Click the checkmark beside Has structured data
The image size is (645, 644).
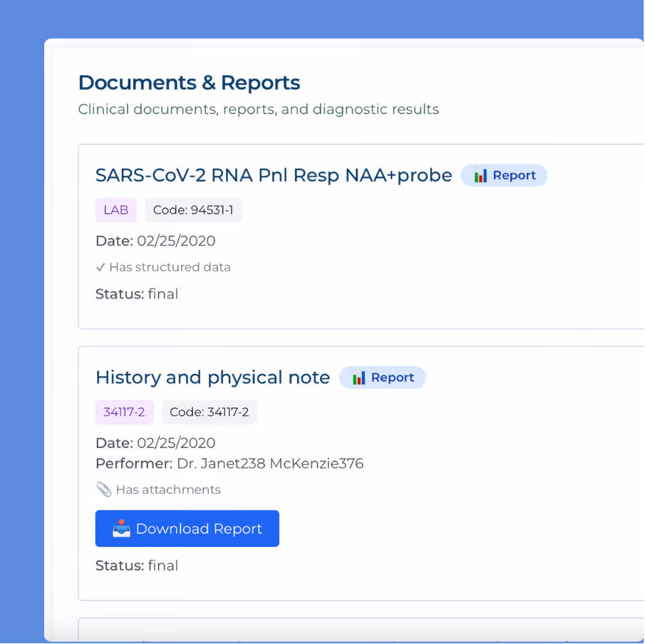100,267
